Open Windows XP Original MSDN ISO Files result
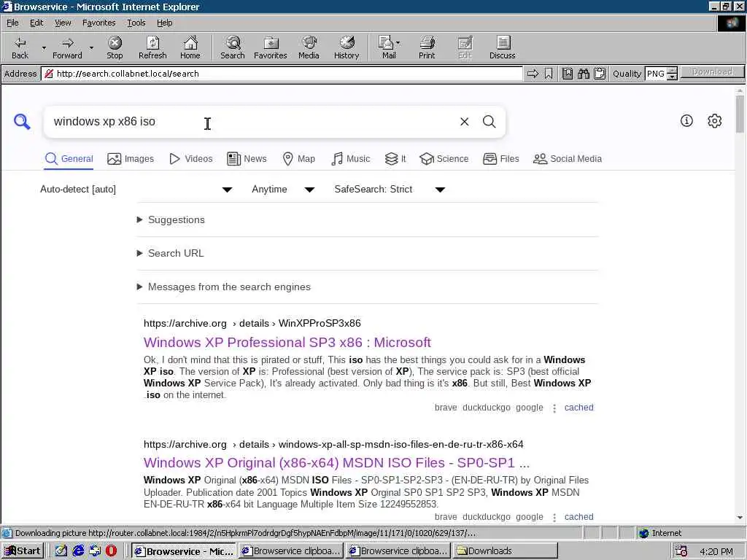747x560 pixels. 336,463
